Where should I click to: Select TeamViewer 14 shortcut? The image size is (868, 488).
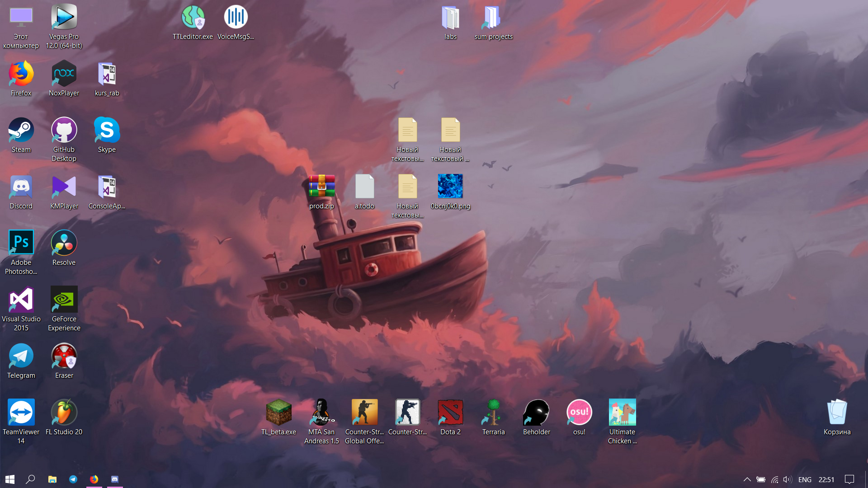[x=21, y=422]
